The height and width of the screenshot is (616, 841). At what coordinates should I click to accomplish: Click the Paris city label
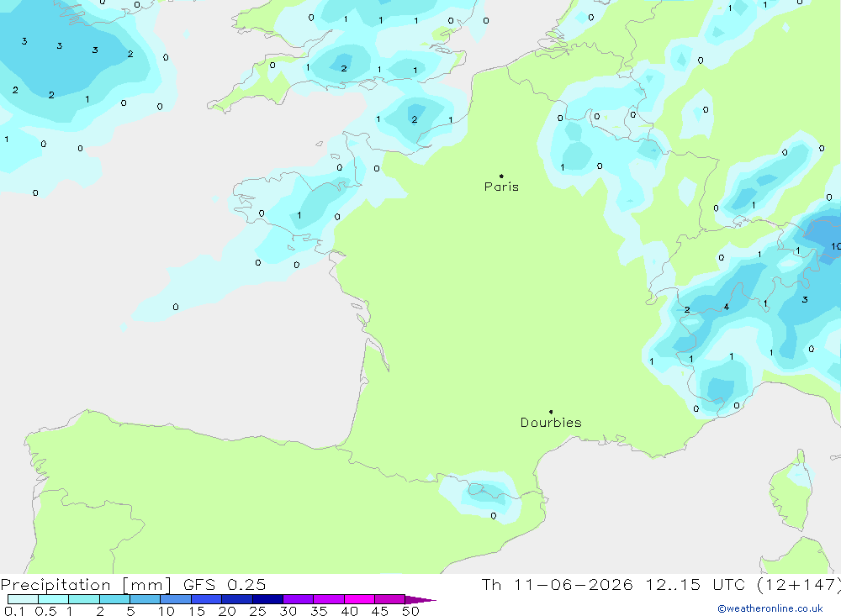[x=501, y=187]
